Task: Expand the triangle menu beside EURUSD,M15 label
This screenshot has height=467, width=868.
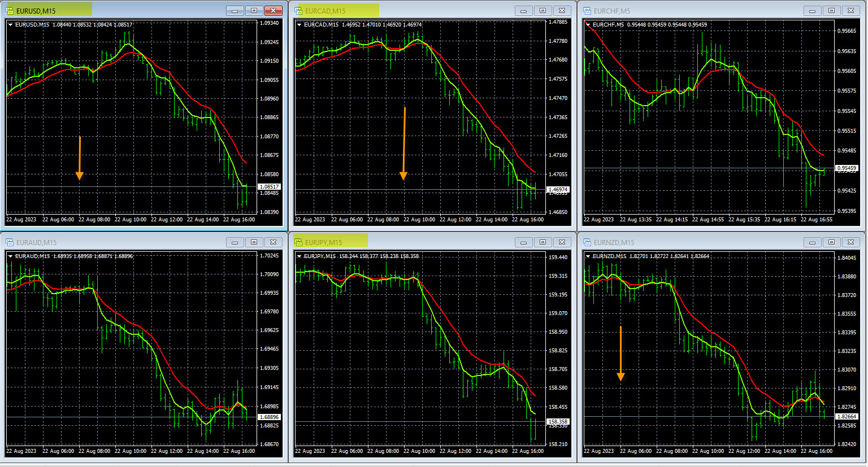Action: tap(11, 25)
